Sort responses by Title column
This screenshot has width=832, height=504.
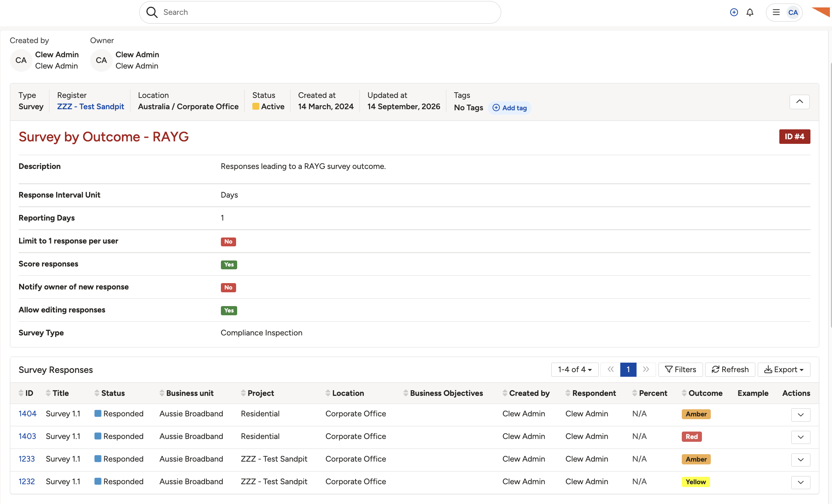[x=57, y=393]
